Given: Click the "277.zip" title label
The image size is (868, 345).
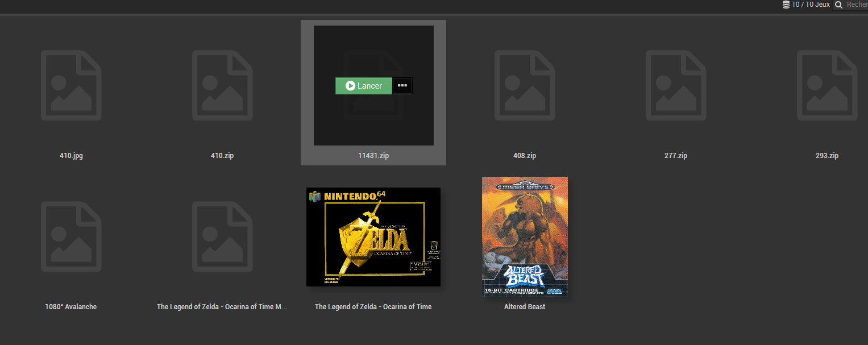Looking at the screenshot, I should (x=676, y=156).
